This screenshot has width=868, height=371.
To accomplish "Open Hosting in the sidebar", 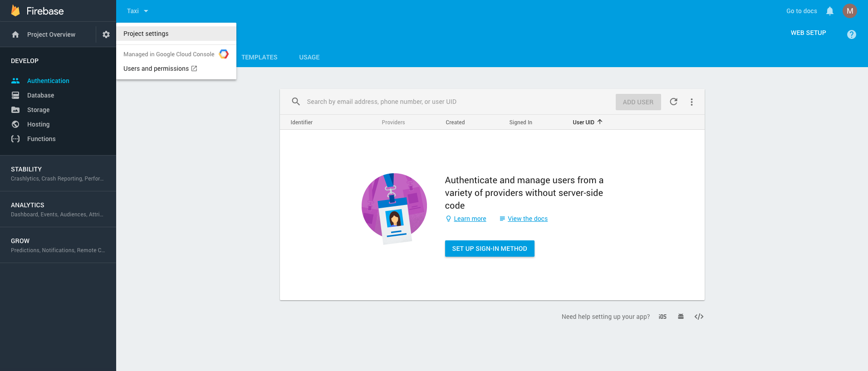I will point(38,124).
